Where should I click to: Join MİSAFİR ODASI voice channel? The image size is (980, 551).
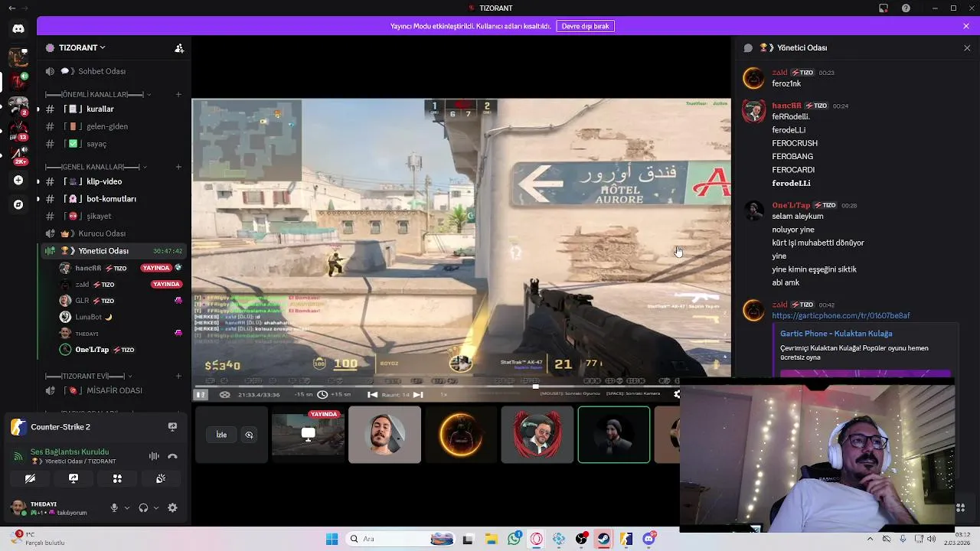[x=112, y=390]
